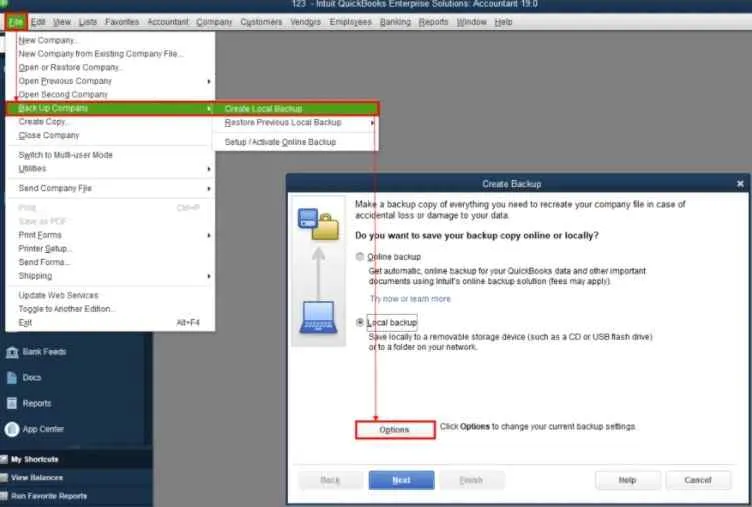752x507 pixels.
Task: Click the Options button
Action: 395,430
